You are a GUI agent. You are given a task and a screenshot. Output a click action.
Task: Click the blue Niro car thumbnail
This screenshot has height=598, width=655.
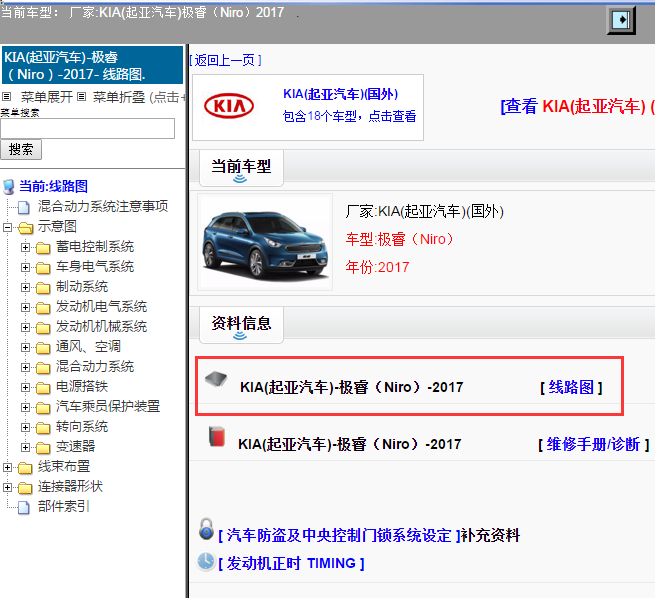pos(265,242)
